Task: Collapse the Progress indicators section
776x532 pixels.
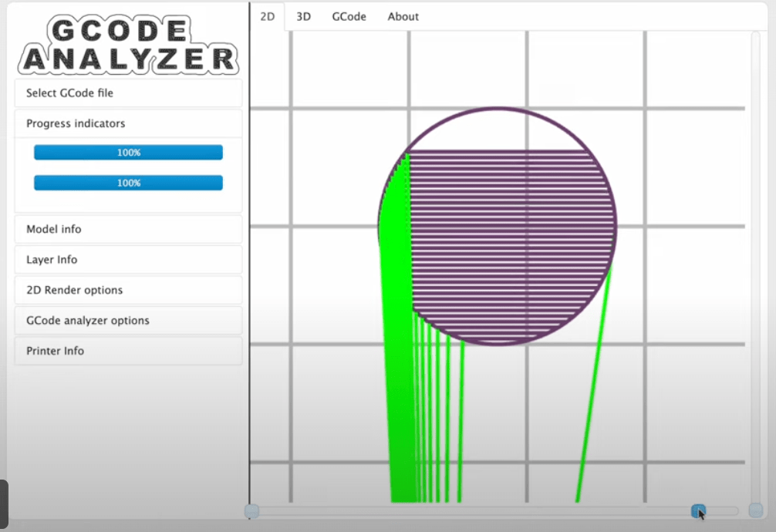Action: pos(128,123)
